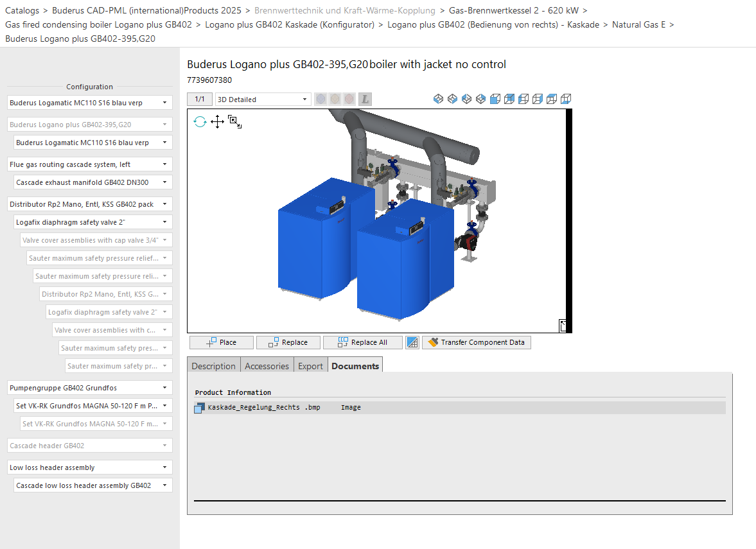
Task: Click the Product Information heading
Action: (233, 392)
